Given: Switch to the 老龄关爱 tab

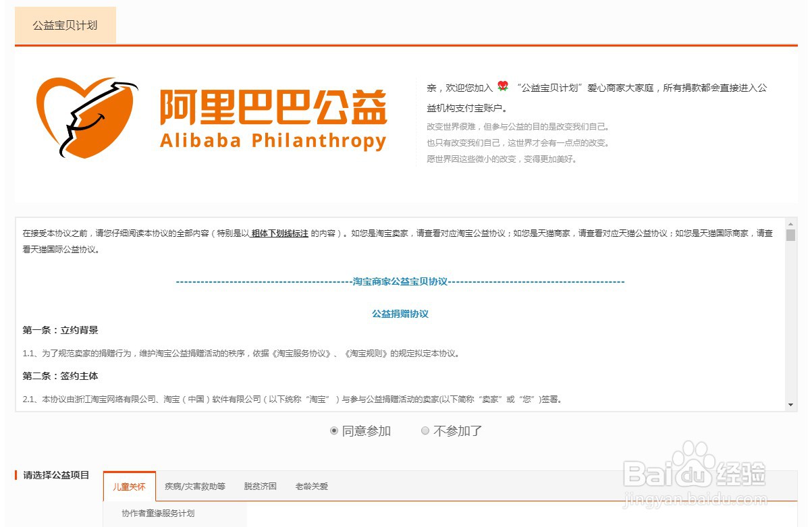Looking at the screenshot, I should pos(312,486).
